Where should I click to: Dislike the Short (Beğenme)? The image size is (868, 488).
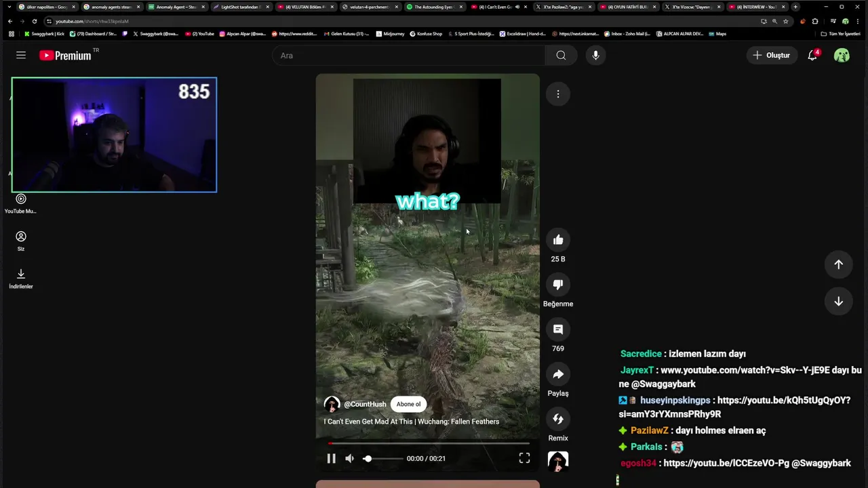click(558, 285)
